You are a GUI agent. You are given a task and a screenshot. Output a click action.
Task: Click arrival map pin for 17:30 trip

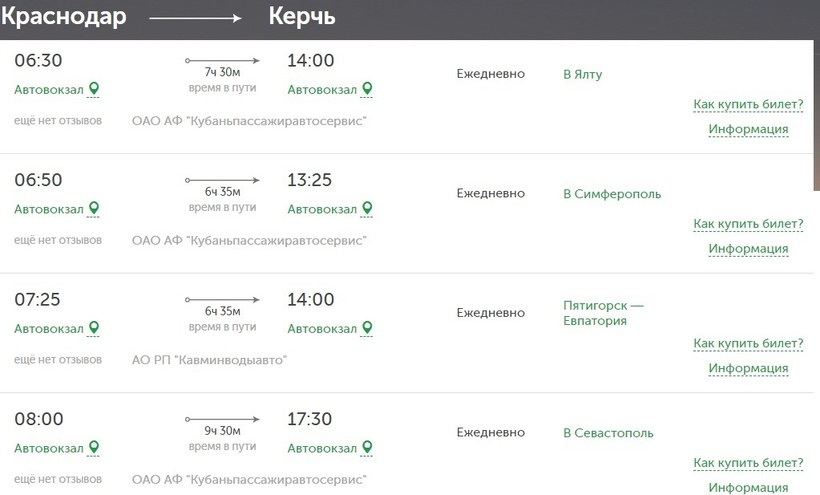367,448
